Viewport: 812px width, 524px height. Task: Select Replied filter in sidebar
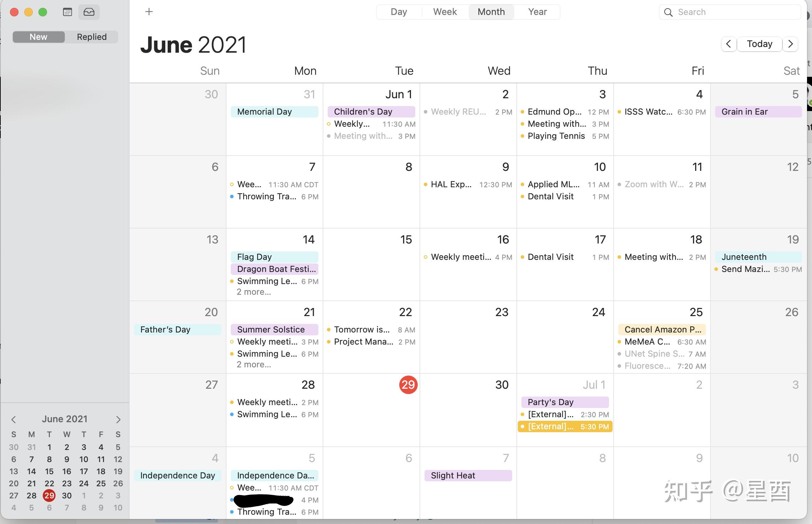pos(91,37)
